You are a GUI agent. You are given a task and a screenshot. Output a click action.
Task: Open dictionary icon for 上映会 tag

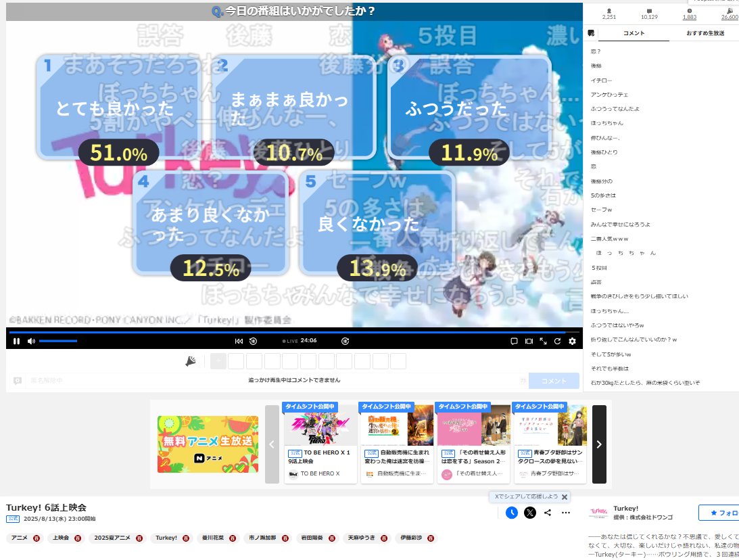[78, 538]
